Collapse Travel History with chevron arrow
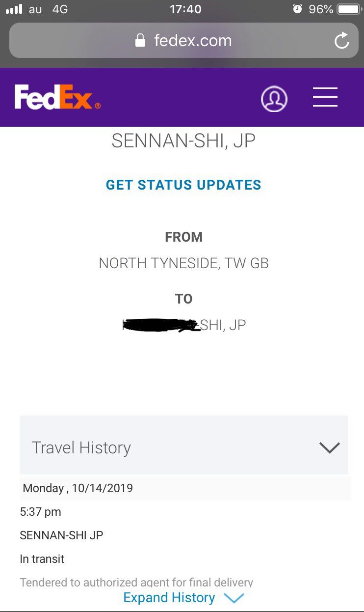The height and width of the screenshot is (612, 364). click(329, 447)
